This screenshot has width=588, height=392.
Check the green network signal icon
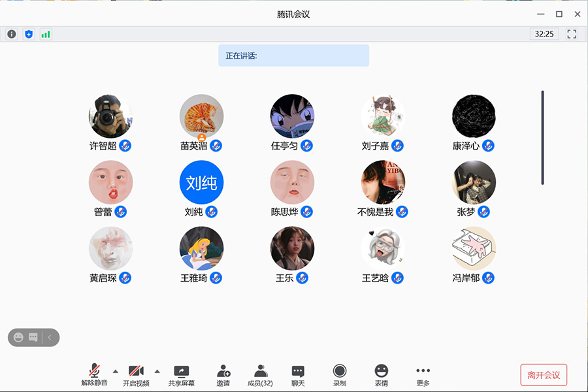(x=46, y=34)
